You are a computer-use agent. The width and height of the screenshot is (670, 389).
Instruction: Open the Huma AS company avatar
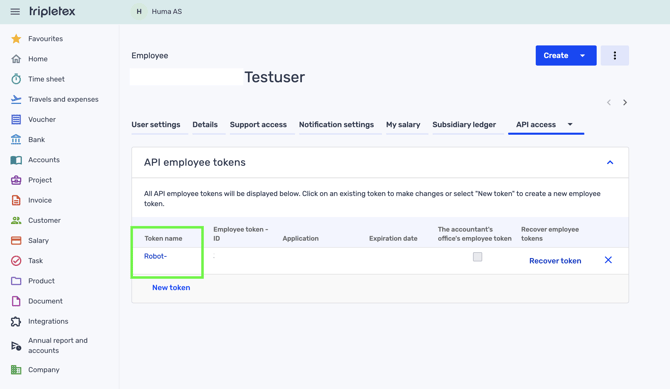point(139,12)
